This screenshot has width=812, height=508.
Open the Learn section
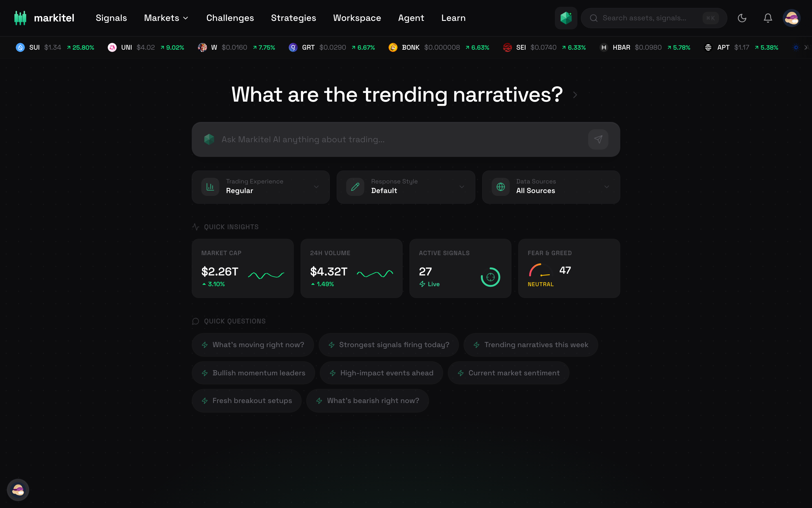453,18
